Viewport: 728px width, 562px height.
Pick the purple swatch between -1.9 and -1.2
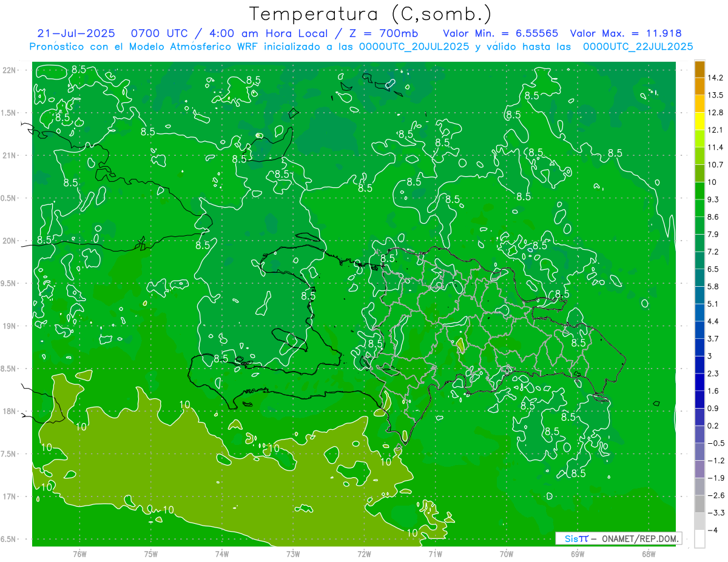[699, 469]
